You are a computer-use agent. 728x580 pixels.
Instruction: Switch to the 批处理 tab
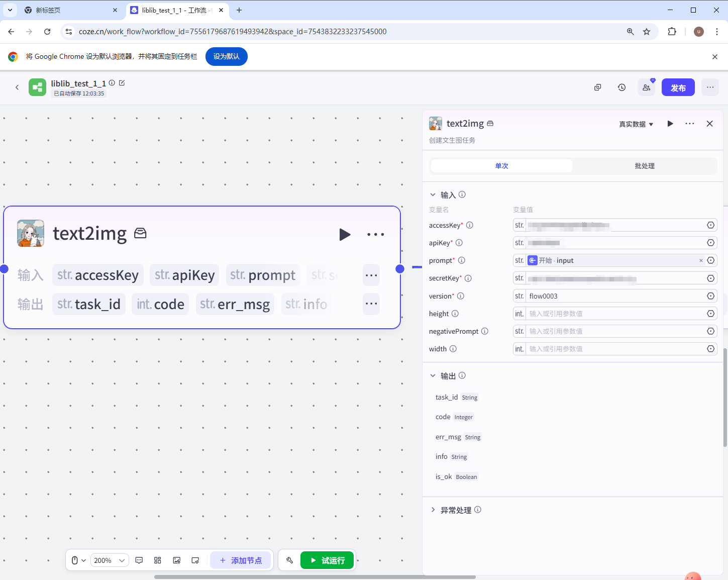pyautogui.click(x=644, y=166)
